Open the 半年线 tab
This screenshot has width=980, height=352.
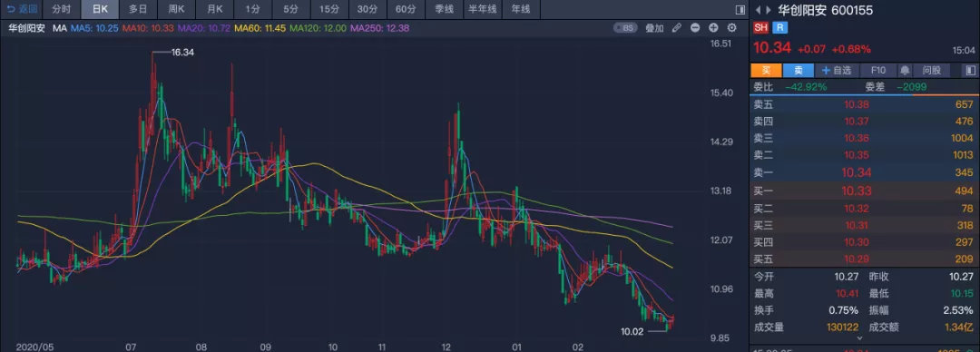(x=482, y=9)
